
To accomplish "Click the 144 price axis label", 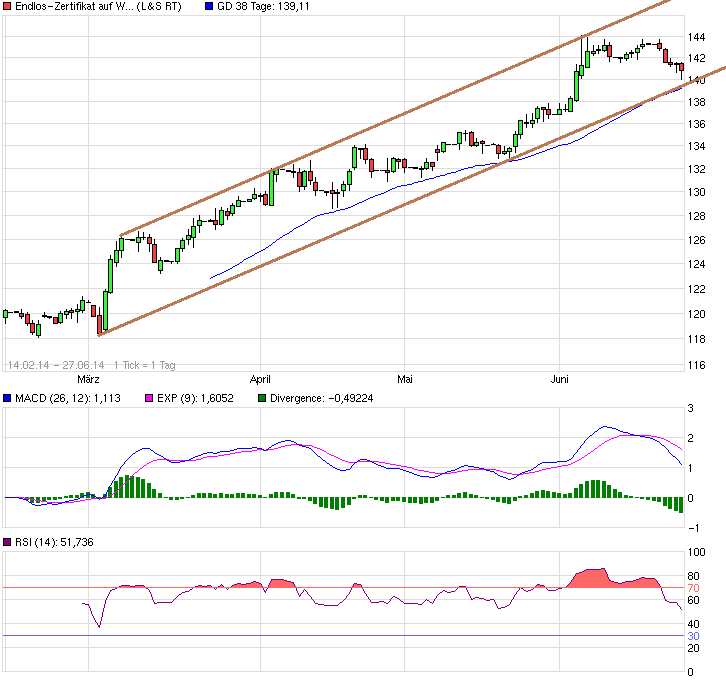I will [696, 38].
